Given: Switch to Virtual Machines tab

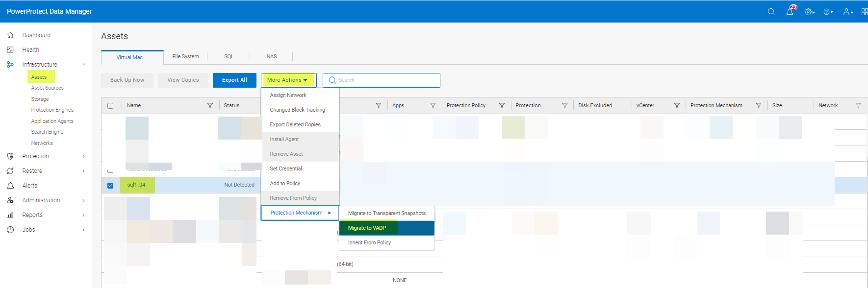Looking at the screenshot, I should tap(132, 57).
